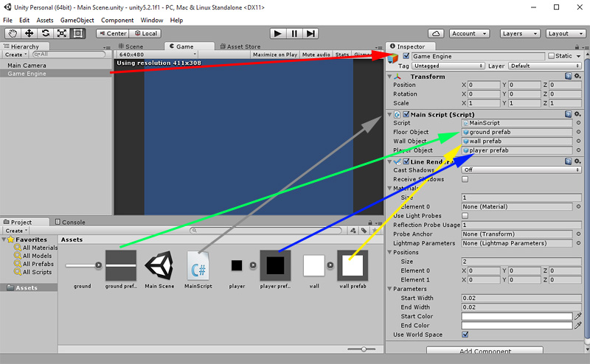Image resolution: width=590 pixels, height=364 pixels.
Task: Click Maximize on Play button
Action: [275, 55]
